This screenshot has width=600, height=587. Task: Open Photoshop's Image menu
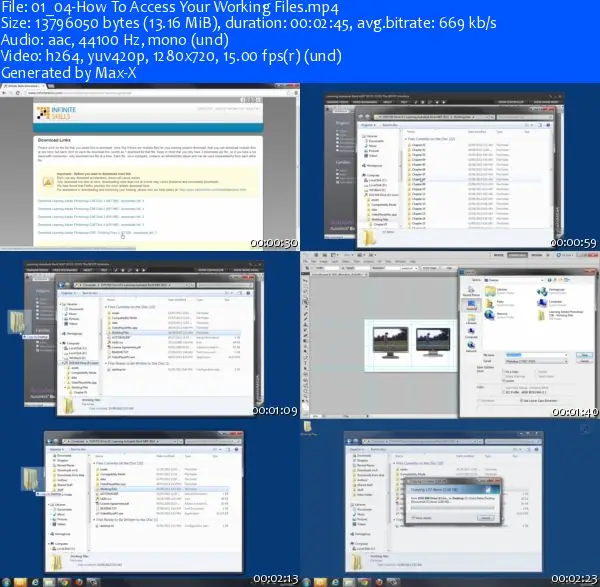[326, 261]
